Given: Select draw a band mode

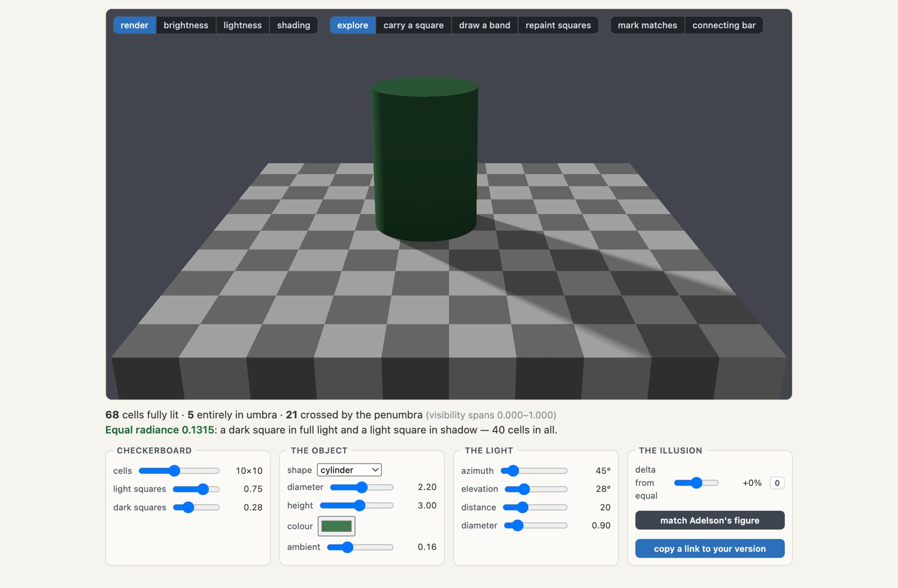Looking at the screenshot, I should coord(484,25).
